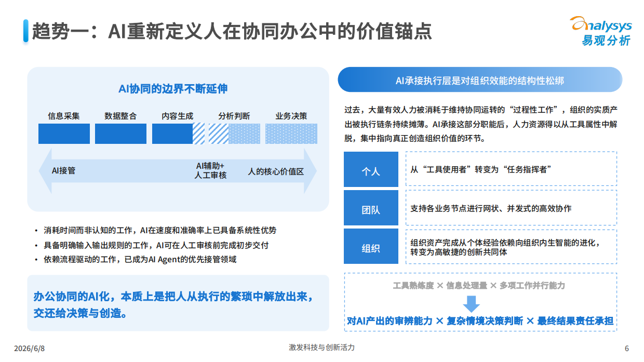Click the 内容生成 label
Image resolution: width=644 pixels, height=362 pixels.
coord(177,116)
